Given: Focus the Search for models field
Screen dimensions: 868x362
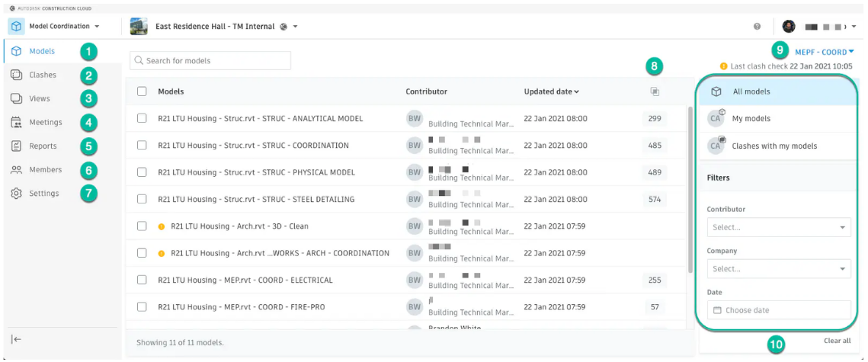Looking at the screenshot, I should coord(210,60).
